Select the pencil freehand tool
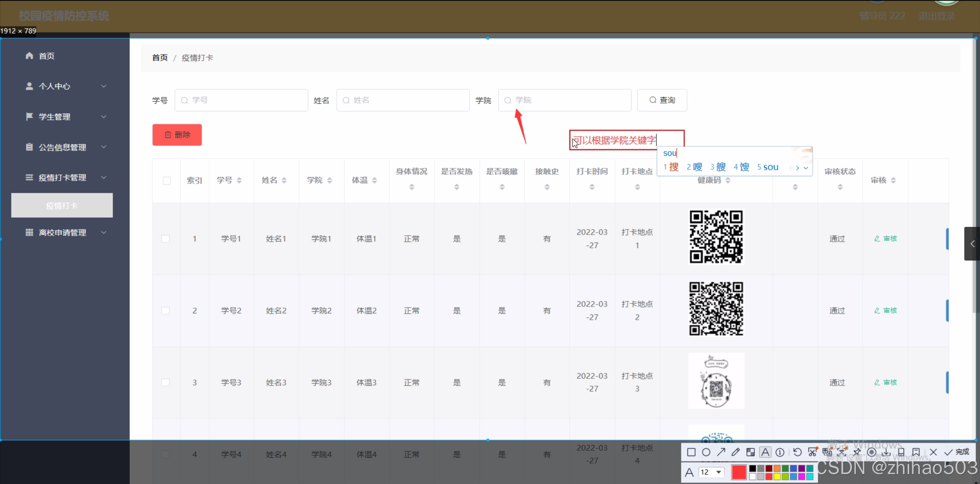 coord(735,452)
